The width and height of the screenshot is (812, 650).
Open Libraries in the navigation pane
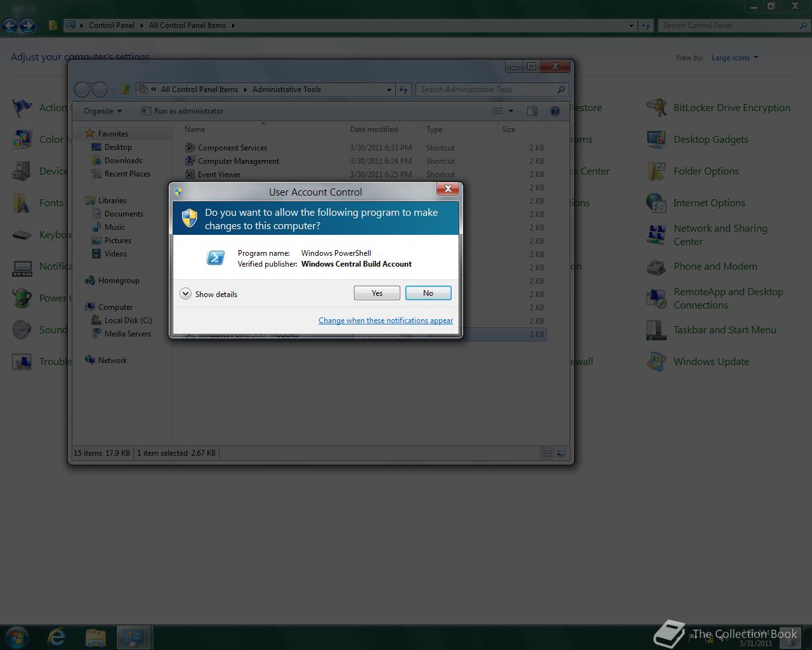(x=112, y=201)
